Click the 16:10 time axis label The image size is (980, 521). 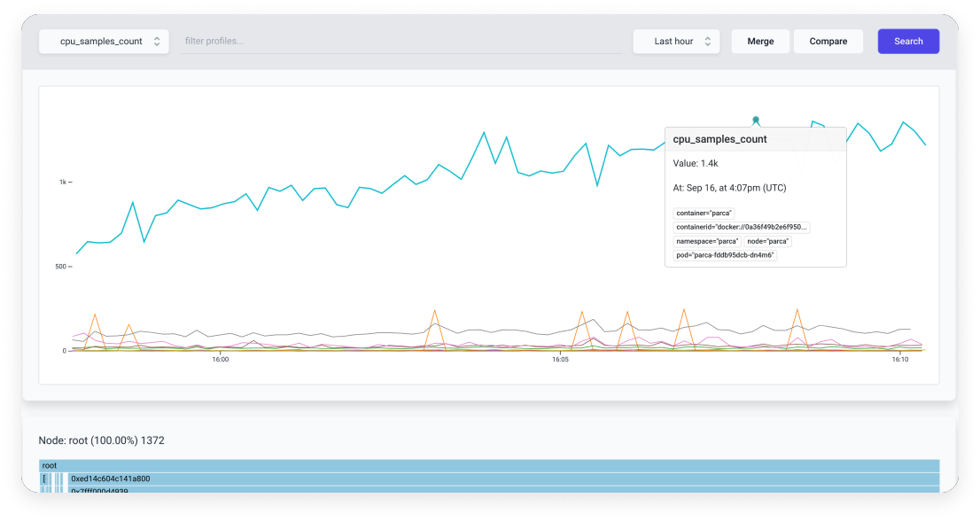[x=900, y=359]
